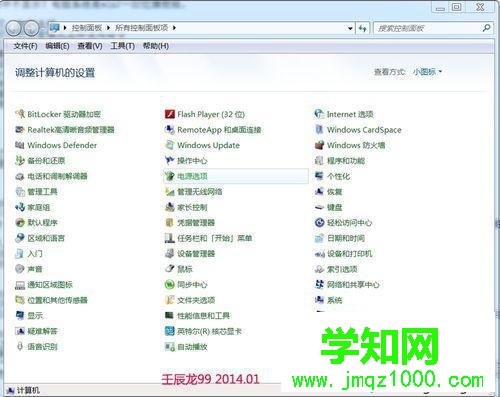
Task: Click the 家庭组 icon
Action: click(x=20, y=207)
